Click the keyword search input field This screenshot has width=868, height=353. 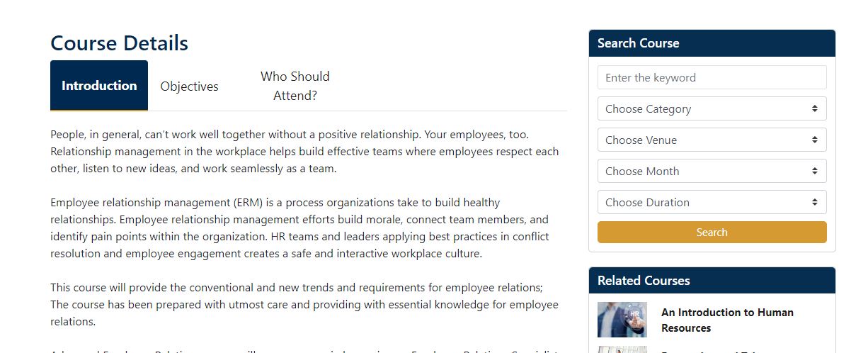tap(712, 77)
